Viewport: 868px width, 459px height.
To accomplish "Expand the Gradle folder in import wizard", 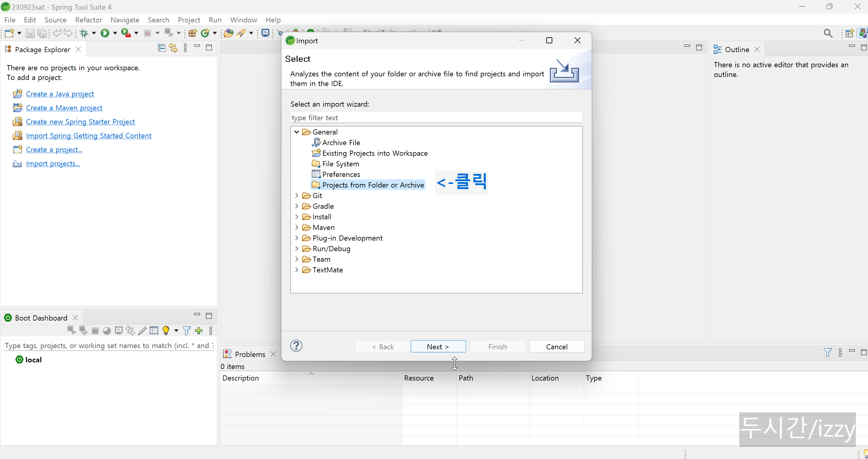I will click(297, 206).
